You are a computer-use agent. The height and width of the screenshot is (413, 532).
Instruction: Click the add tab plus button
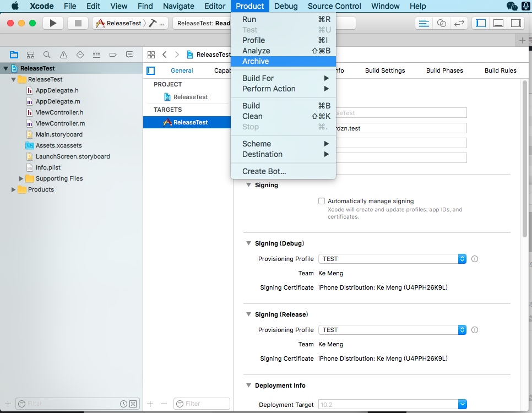point(522,40)
